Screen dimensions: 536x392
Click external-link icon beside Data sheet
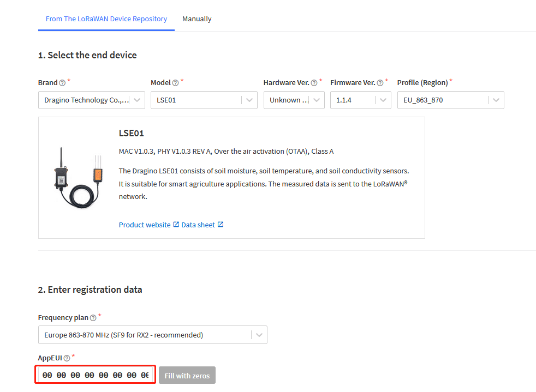[x=221, y=224]
